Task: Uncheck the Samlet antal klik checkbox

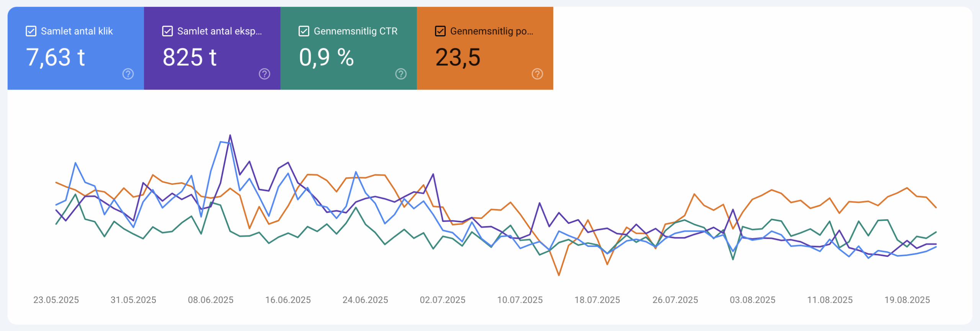Action: [x=30, y=31]
